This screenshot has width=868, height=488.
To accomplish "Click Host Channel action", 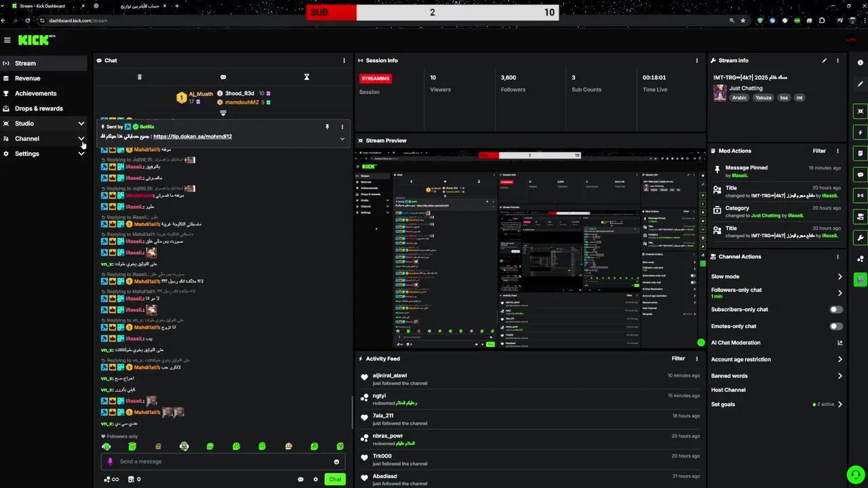I will [x=728, y=390].
